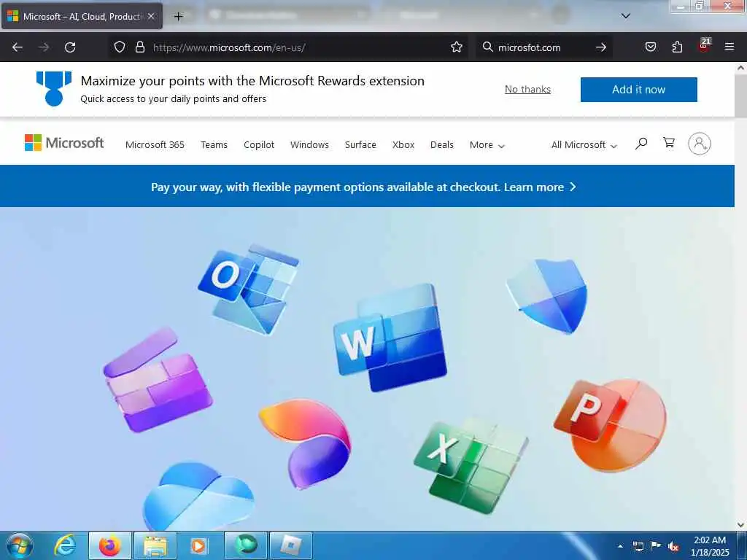Image resolution: width=747 pixels, height=560 pixels.
Task: Open the Extensions puzzle icon
Action: point(677,47)
